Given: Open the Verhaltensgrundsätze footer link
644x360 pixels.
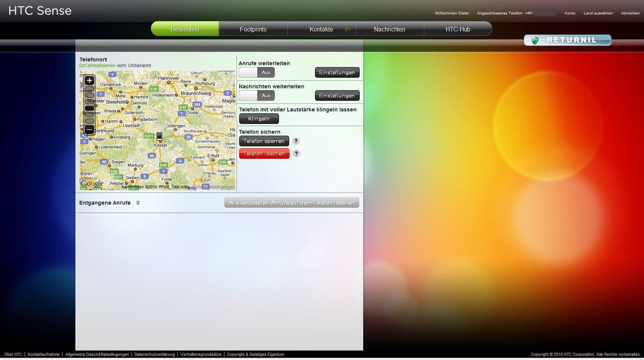Looking at the screenshot, I should pyautogui.click(x=201, y=354).
